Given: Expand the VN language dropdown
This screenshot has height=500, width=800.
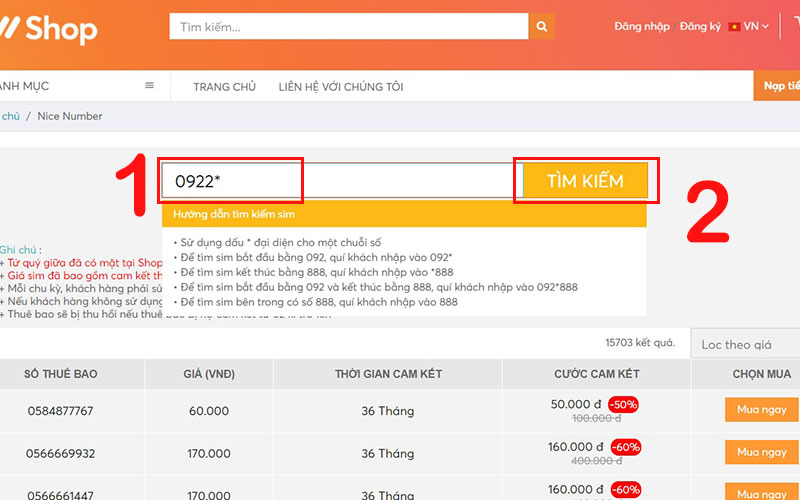Looking at the screenshot, I should tap(756, 26).
